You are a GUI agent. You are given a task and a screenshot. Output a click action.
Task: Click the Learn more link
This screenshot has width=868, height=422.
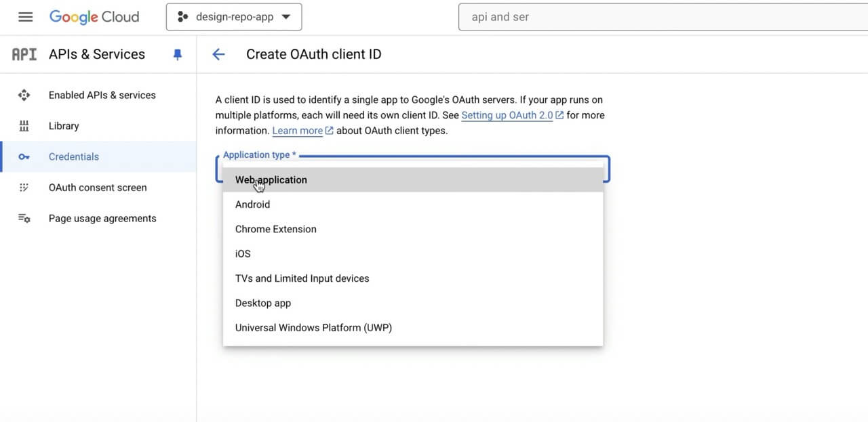297,130
